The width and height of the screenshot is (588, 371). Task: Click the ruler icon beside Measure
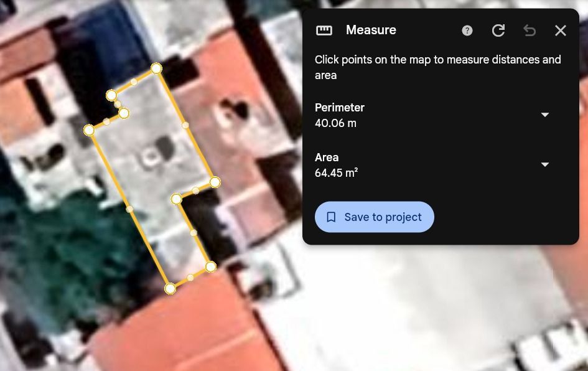(324, 31)
